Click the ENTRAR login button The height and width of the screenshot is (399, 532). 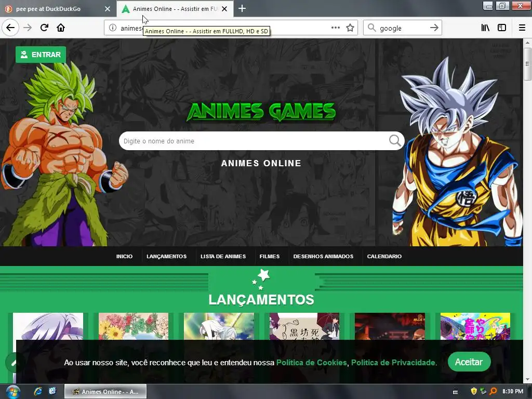(41, 55)
